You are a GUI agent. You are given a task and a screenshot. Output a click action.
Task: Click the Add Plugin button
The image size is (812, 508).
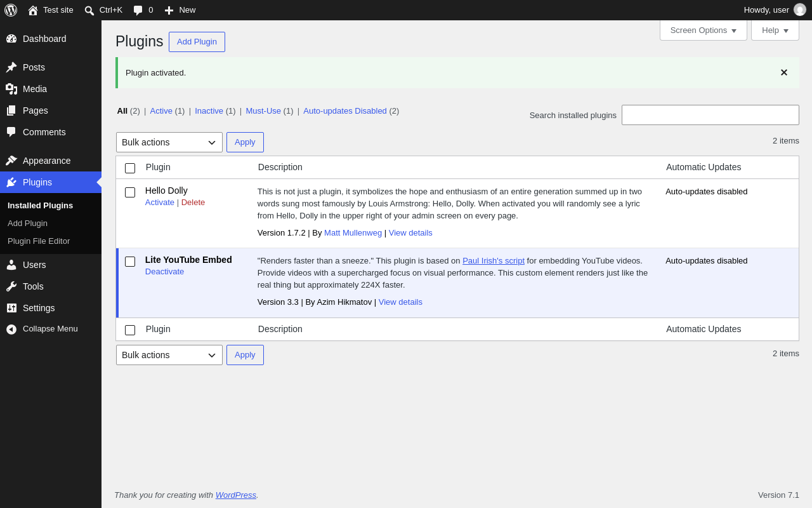197,42
